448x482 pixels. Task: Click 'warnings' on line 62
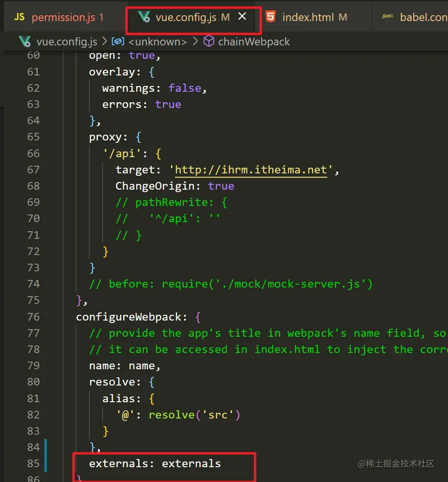pyautogui.click(x=128, y=88)
